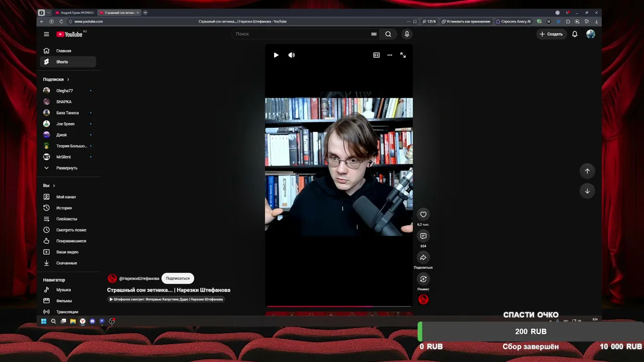Play the paused Short

(276, 55)
